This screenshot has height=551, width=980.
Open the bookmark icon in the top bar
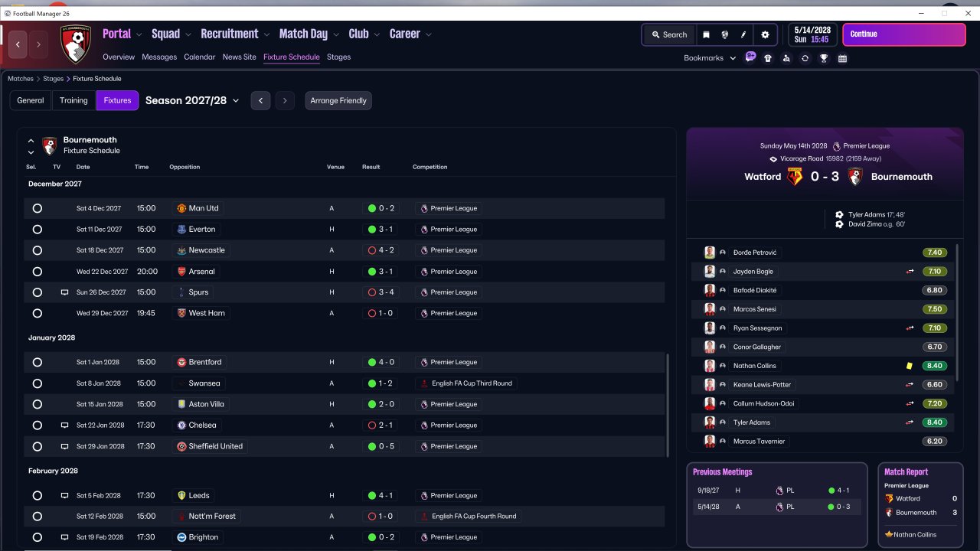(x=706, y=34)
